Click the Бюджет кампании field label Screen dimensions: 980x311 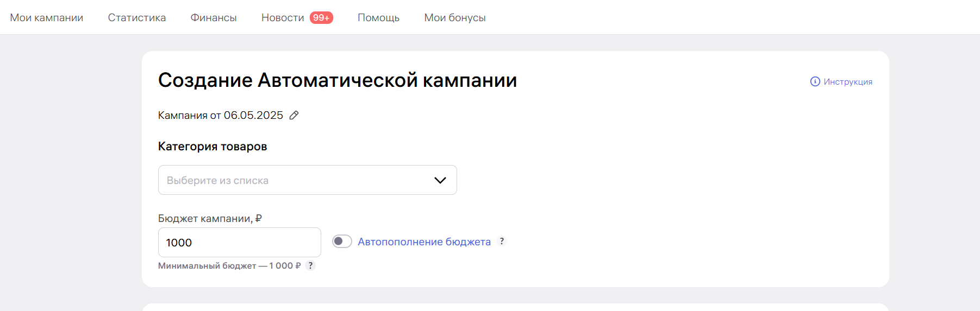point(210,218)
